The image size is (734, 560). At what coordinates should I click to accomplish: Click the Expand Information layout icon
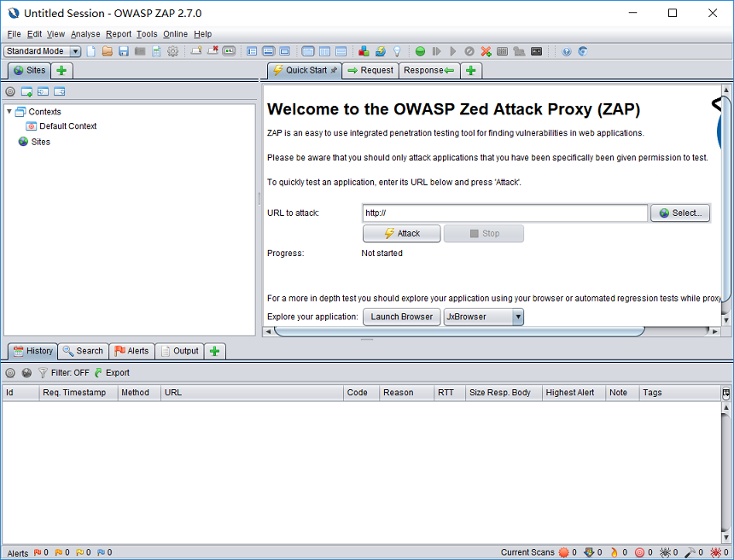click(x=268, y=51)
